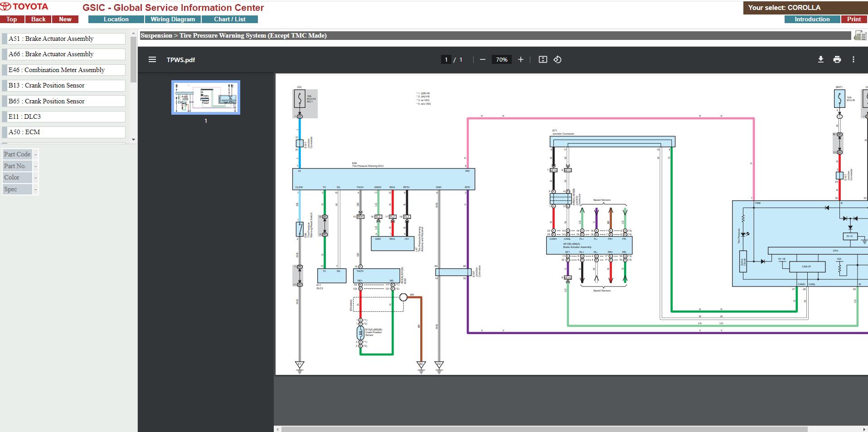Toggle the PDF sidebar menu icon
The height and width of the screenshot is (432, 868).
(x=152, y=59)
